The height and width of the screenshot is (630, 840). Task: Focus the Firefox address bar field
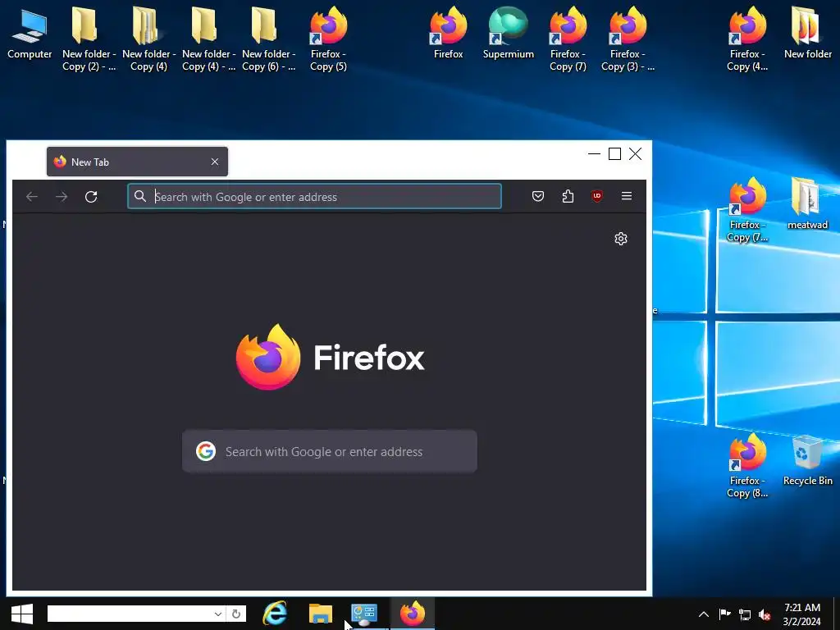pyautogui.click(x=314, y=197)
